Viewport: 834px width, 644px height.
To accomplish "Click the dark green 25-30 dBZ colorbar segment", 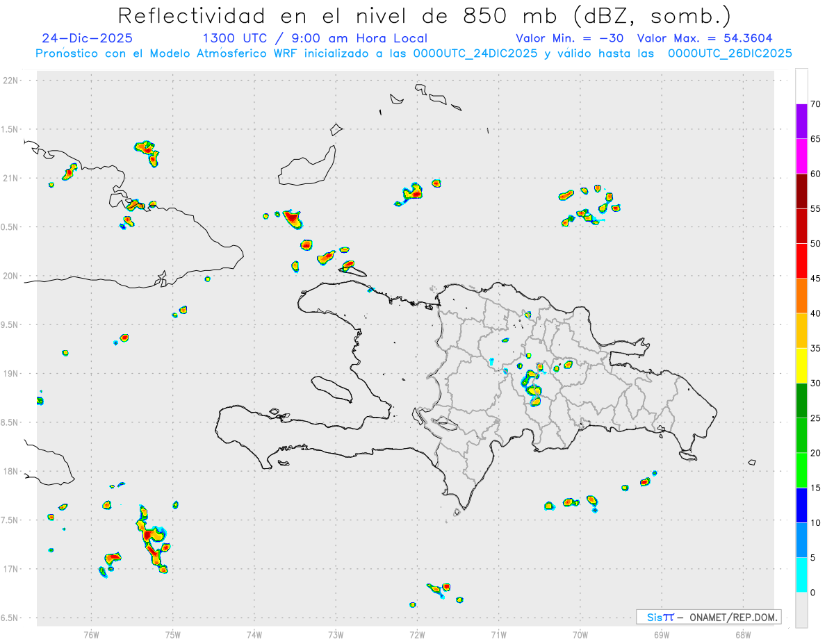I will coord(801,400).
